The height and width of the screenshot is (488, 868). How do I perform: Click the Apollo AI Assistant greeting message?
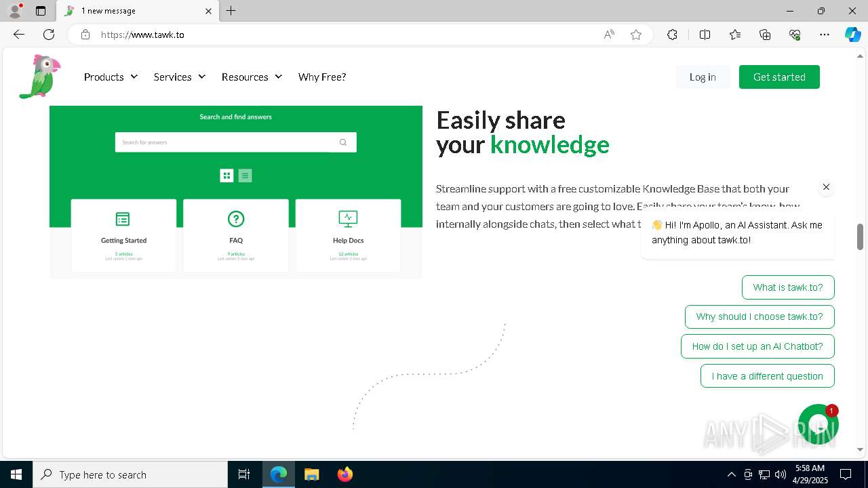pos(737,232)
